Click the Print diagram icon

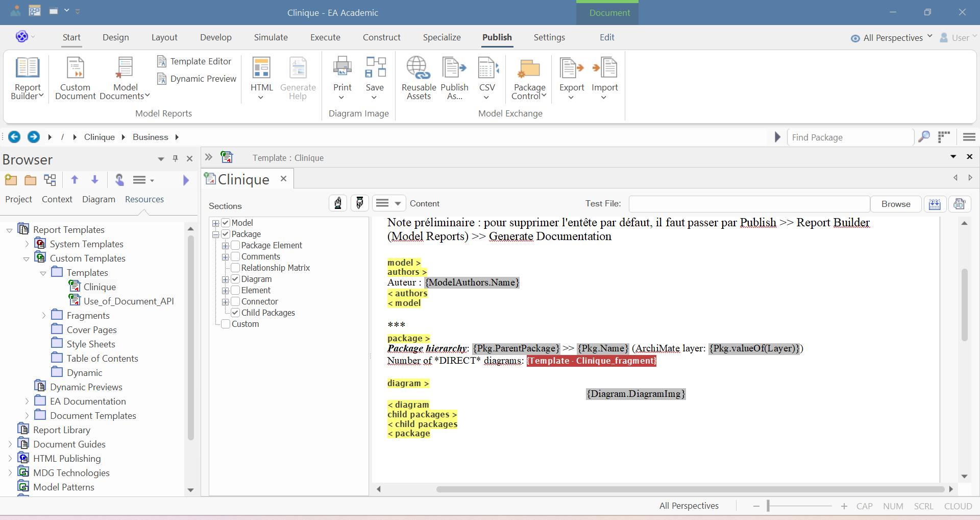tap(342, 78)
